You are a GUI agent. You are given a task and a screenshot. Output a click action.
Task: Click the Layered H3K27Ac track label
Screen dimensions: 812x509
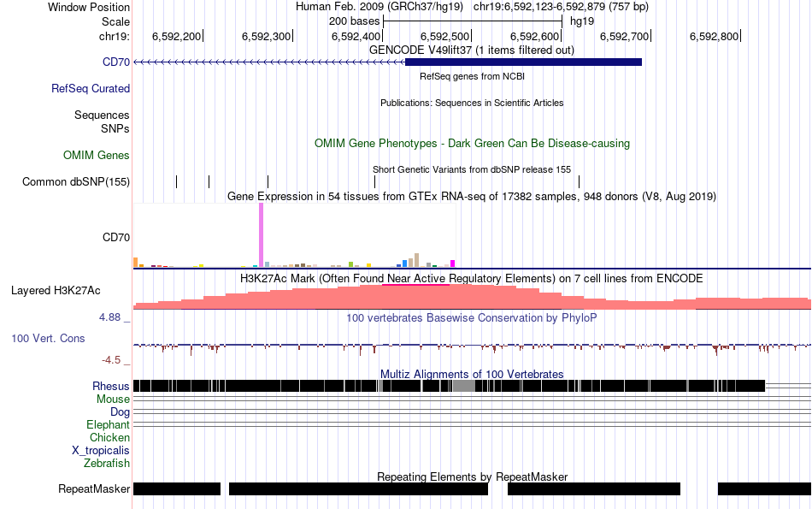tap(56, 291)
